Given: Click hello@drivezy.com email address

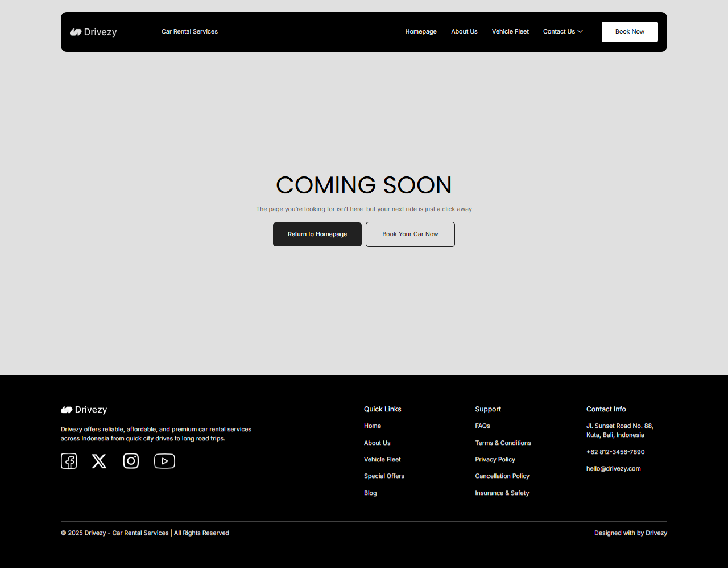Looking at the screenshot, I should [613, 469].
